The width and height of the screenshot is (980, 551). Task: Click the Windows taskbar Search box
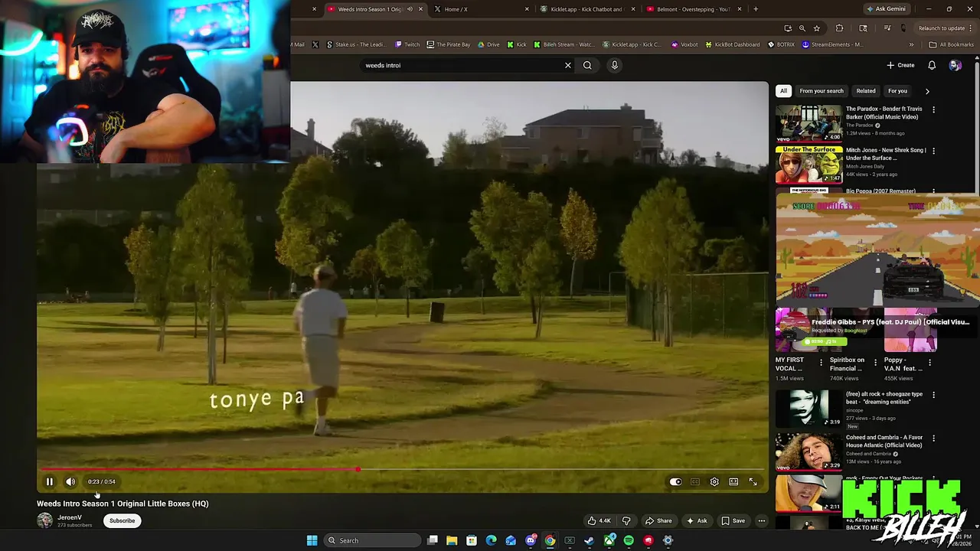coord(371,540)
